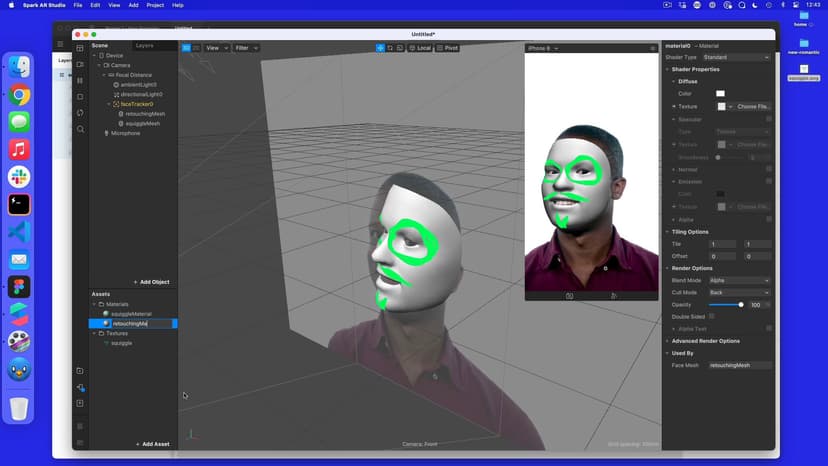Open Visual Studio Code from the dock
The image size is (828, 466).
(19, 232)
